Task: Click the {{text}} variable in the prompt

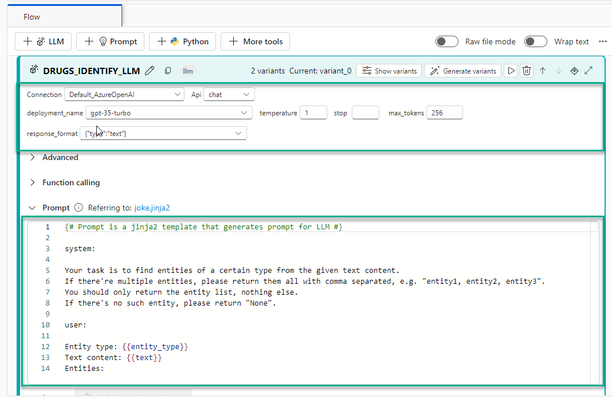Action: tap(144, 357)
